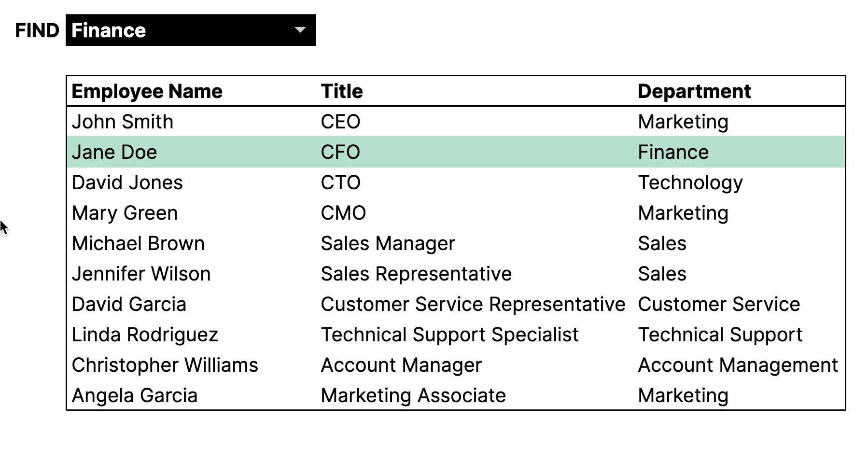
Task: Click the Finance dropdown selector box
Action: (x=183, y=30)
